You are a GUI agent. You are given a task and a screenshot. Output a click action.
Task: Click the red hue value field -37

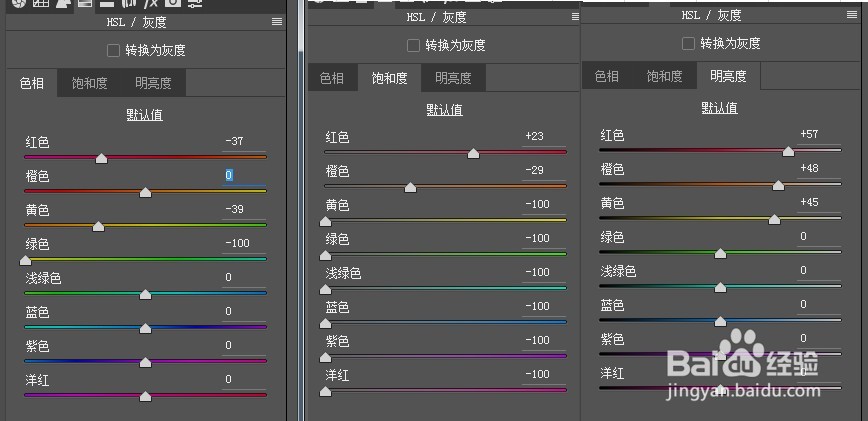[244, 142]
